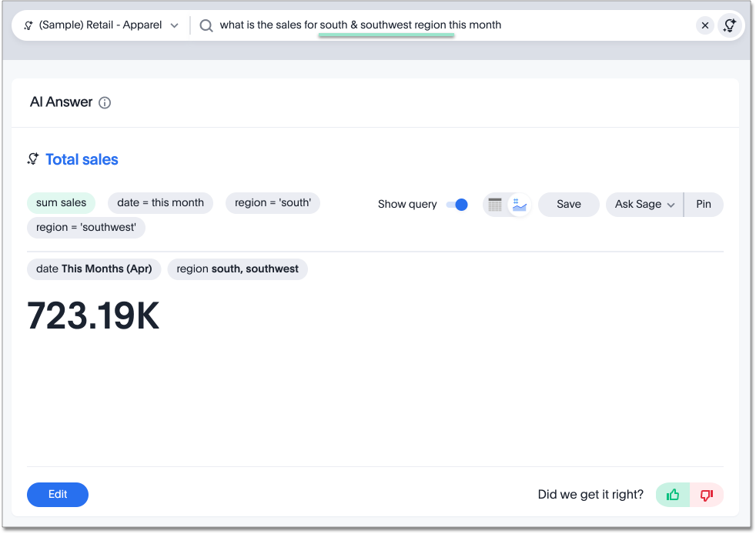This screenshot has width=756, height=534.
Task: Toggle the Show query switch
Action: coord(457,205)
